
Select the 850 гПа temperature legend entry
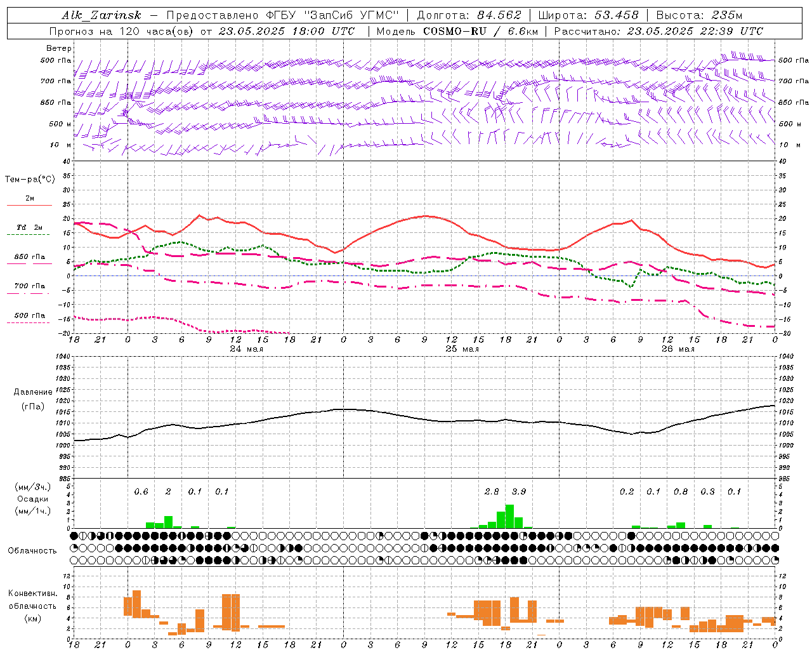[30, 257]
